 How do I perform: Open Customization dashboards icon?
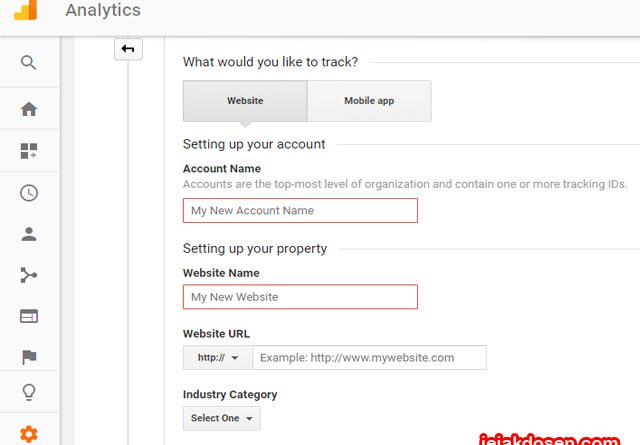(x=29, y=151)
